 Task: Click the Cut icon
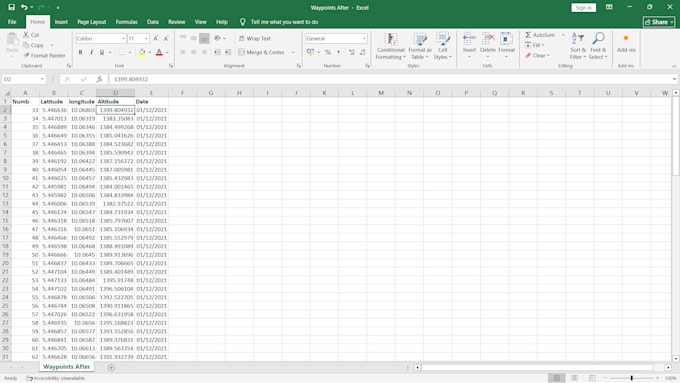coord(26,35)
